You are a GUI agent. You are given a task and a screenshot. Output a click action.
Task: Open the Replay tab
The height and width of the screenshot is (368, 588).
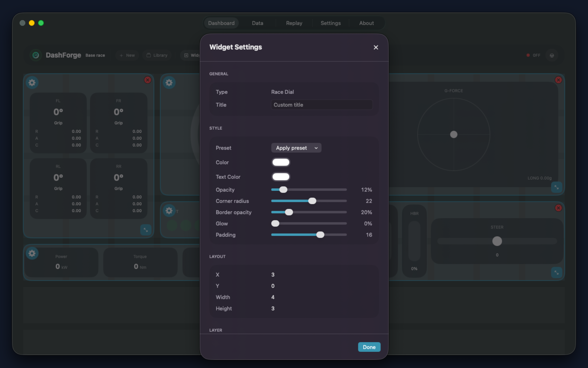pyautogui.click(x=294, y=23)
